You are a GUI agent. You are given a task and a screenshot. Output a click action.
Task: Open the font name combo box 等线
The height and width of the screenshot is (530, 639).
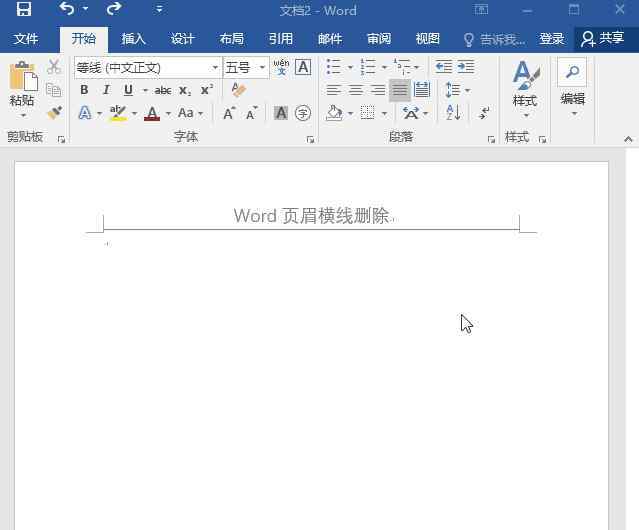coord(148,67)
